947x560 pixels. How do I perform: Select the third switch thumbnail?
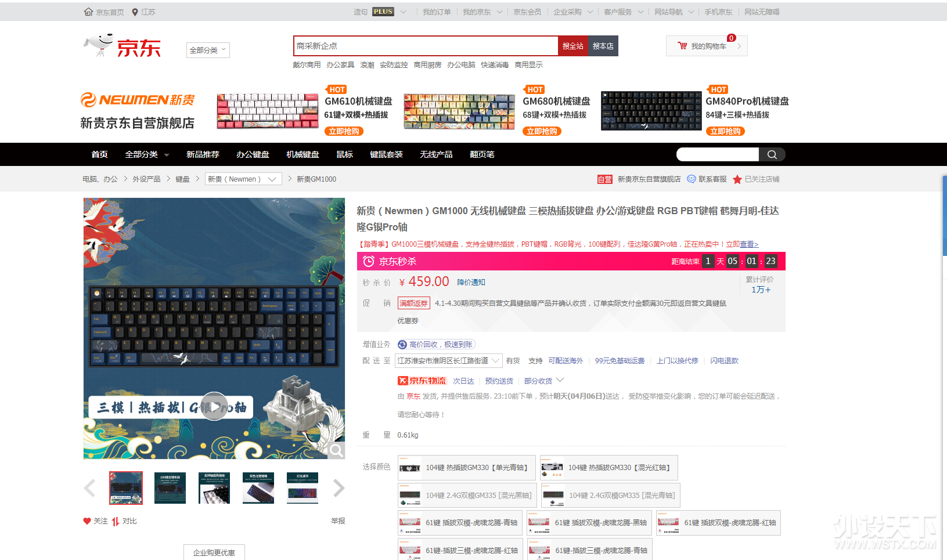pyautogui.click(x=214, y=488)
